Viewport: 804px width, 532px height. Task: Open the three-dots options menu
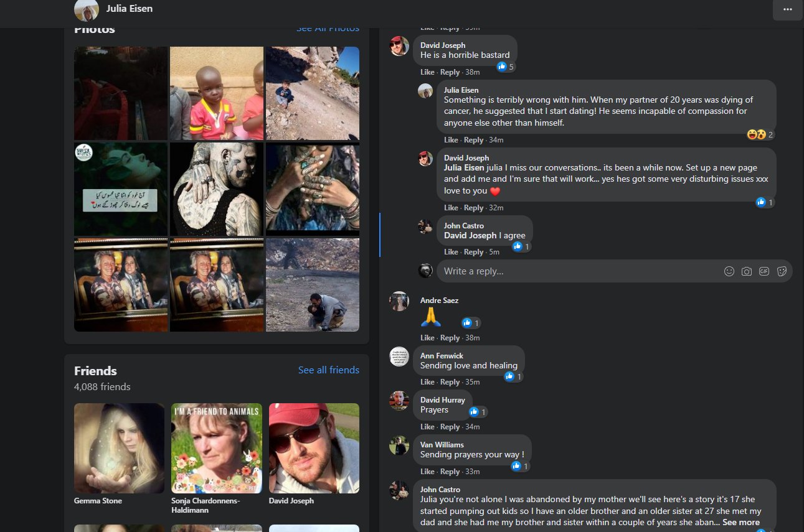787,10
